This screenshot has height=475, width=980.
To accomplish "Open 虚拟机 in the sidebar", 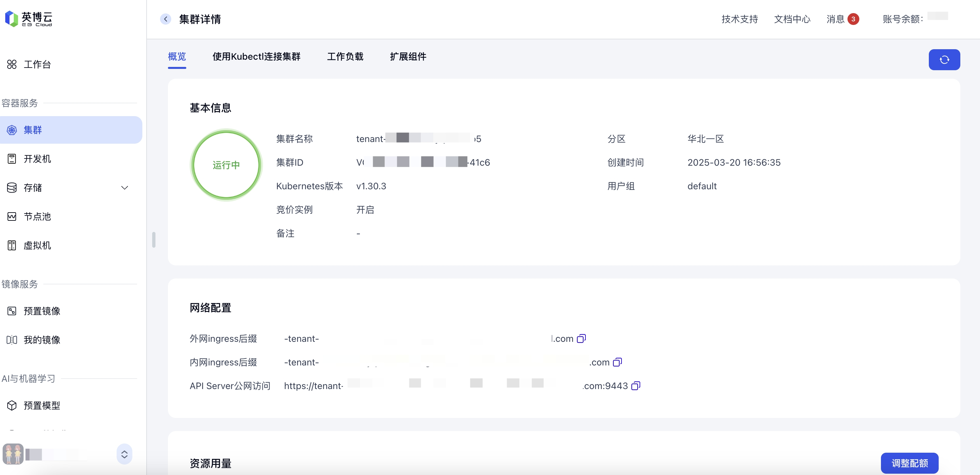I will [37, 245].
